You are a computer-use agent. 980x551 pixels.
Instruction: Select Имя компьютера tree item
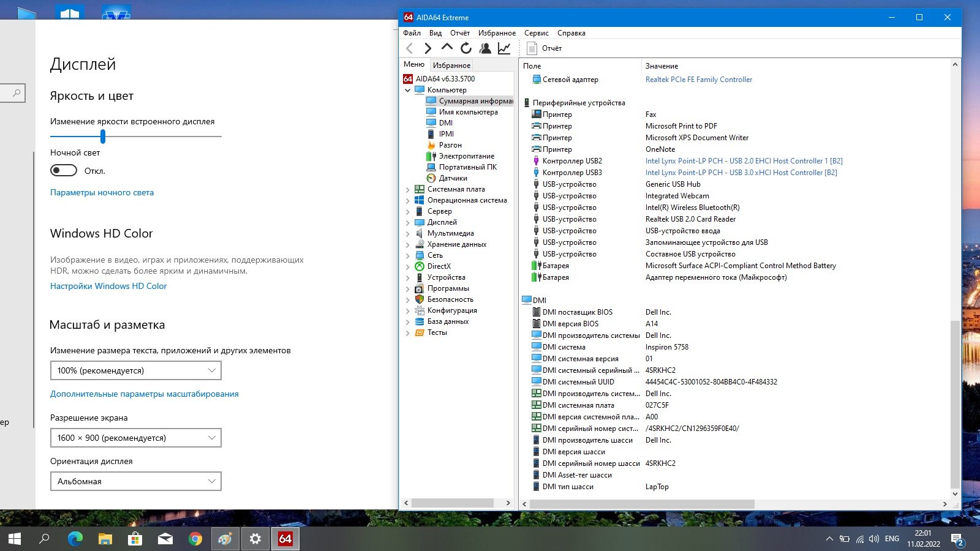(462, 112)
